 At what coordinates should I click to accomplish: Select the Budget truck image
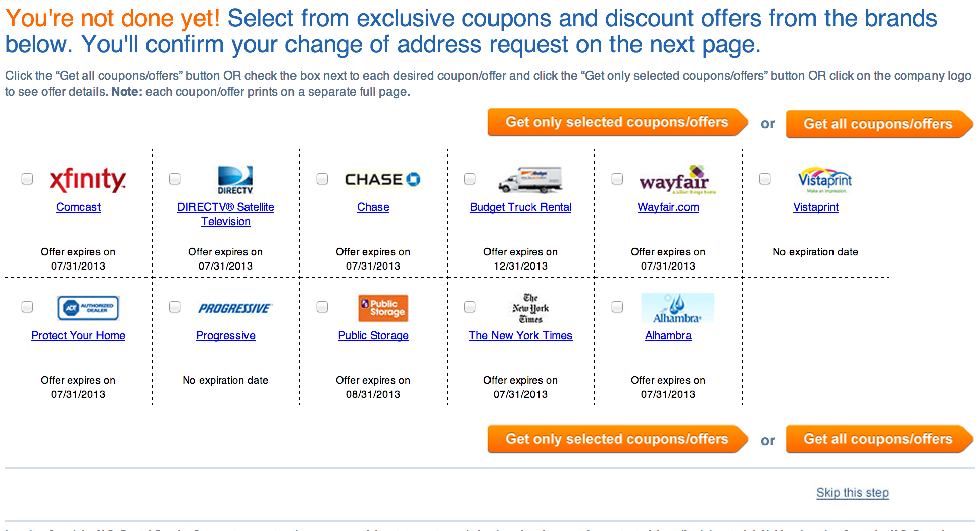tap(530, 180)
